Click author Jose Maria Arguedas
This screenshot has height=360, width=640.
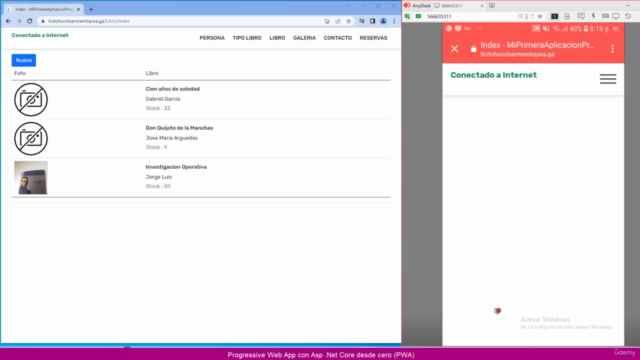(x=171, y=138)
